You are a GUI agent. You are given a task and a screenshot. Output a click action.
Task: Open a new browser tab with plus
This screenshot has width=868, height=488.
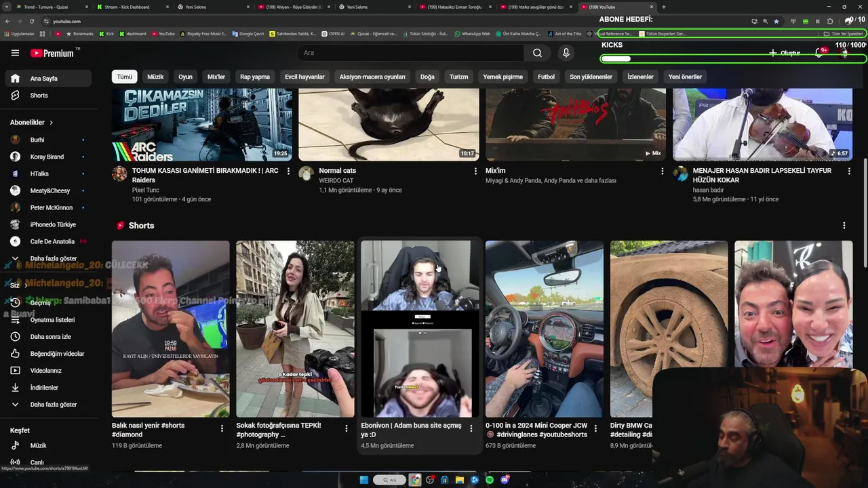[663, 7]
